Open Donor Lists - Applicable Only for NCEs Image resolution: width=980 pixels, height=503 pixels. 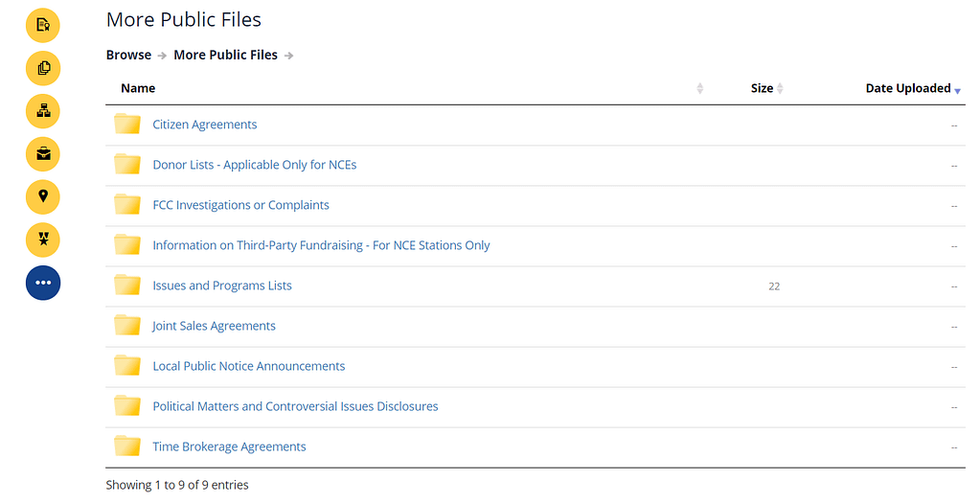(x=254, y=165)
